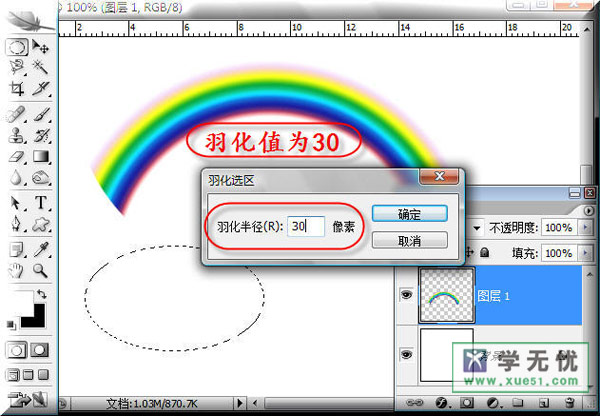Click the 填充 100% value field

point(561,253)
